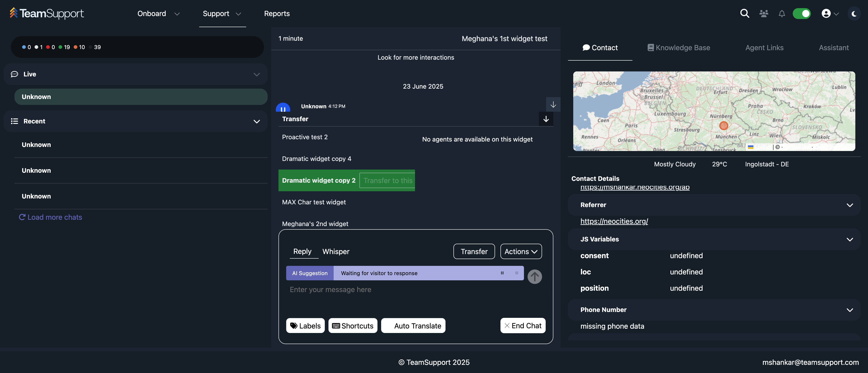This screenshot has height=373, width=868.
Task: Collapse the Transfer panel arrow
Action: click(x=546, y=119)
